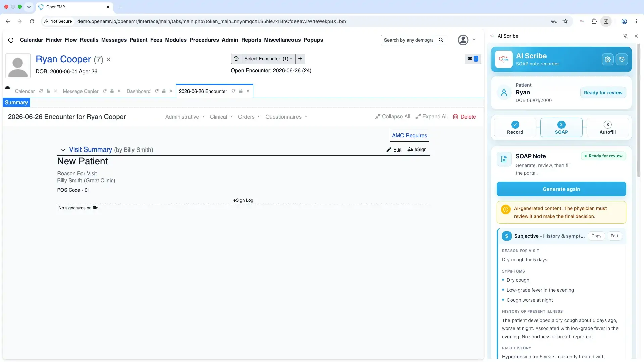Go to the Record step
Screen dimensions: 644x362
click(515, 128)
